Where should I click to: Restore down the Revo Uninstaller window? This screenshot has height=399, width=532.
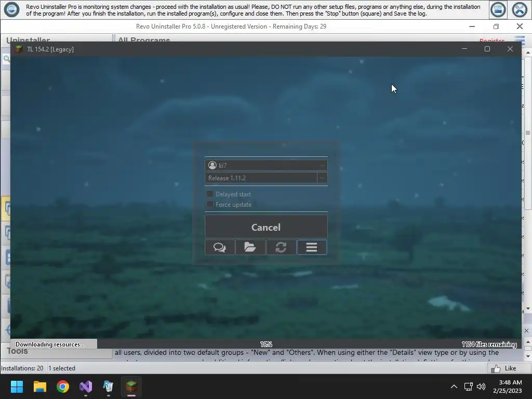point(496,26)
